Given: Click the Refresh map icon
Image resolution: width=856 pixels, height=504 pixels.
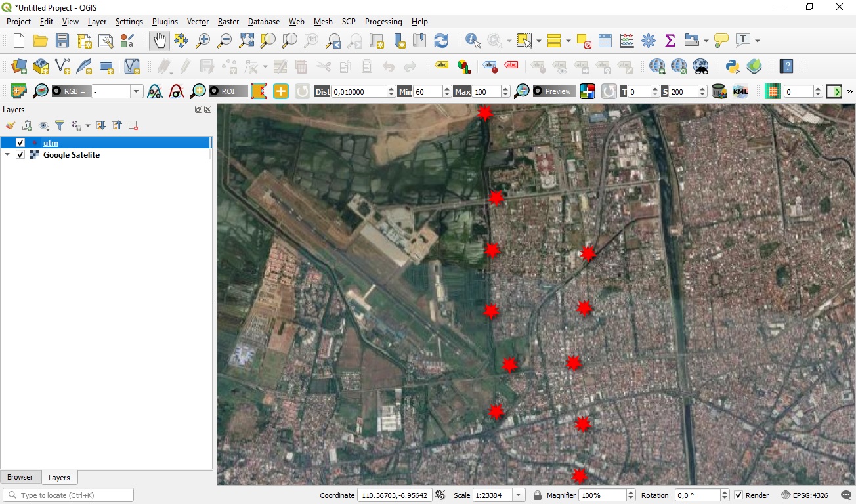Looking at the screenshot, I should click(441, 41).
